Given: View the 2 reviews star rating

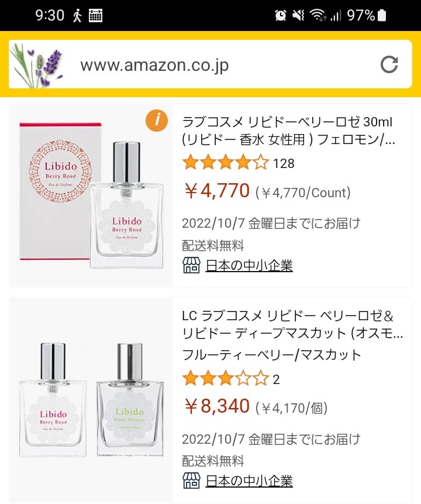Looking at the screenshot, I should pyautogui.click(x=230, y=379).
